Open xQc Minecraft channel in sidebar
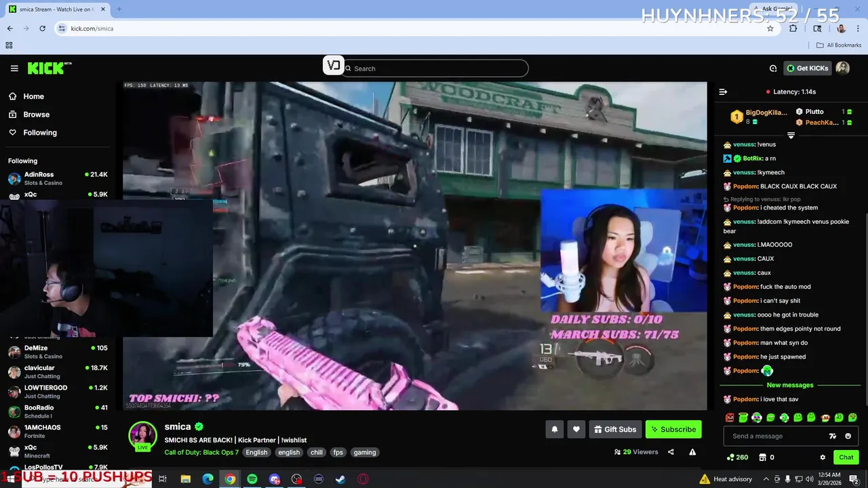868x488 pixels. pyautogui.click(x=58, y=451)
